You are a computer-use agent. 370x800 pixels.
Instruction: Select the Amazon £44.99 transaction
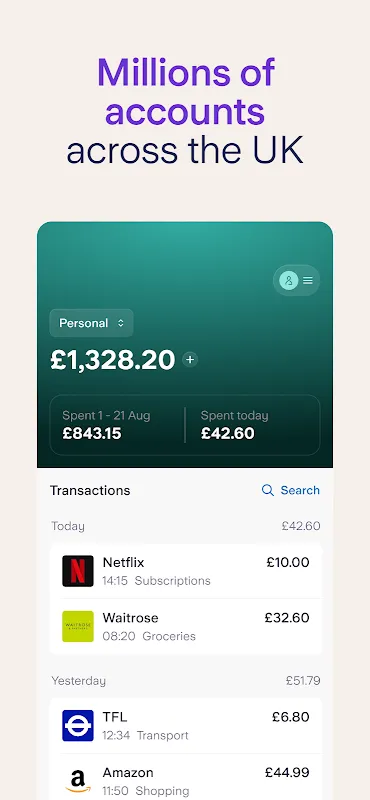coord(186,780)
